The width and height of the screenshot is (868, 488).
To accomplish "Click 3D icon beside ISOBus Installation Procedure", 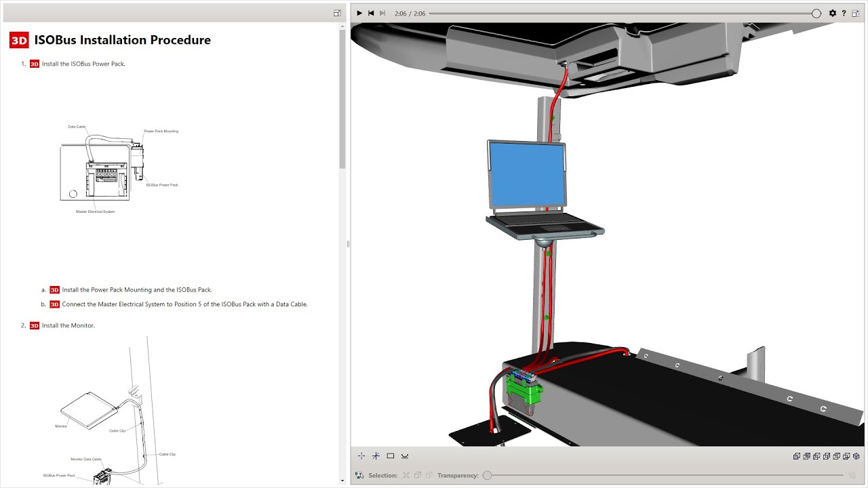I will click(x=19, y=41).
